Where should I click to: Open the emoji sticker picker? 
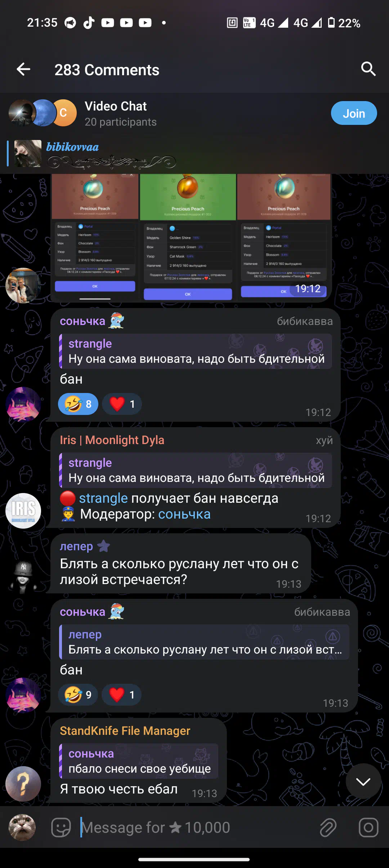pos(61,827)
